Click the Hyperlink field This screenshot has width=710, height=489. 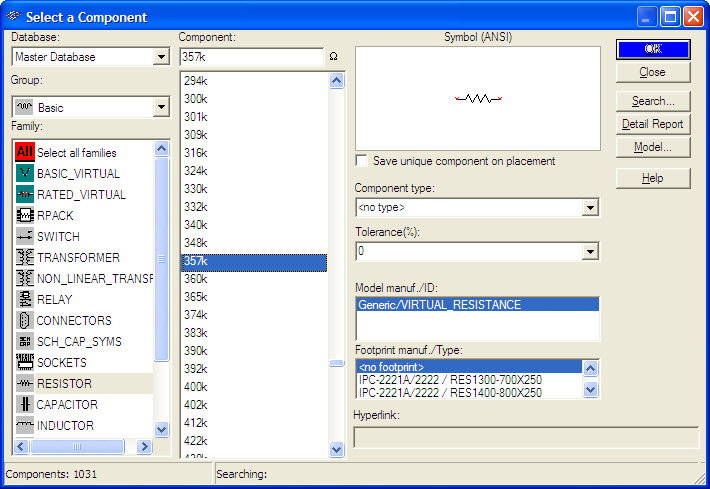click(x=526, y=437)
